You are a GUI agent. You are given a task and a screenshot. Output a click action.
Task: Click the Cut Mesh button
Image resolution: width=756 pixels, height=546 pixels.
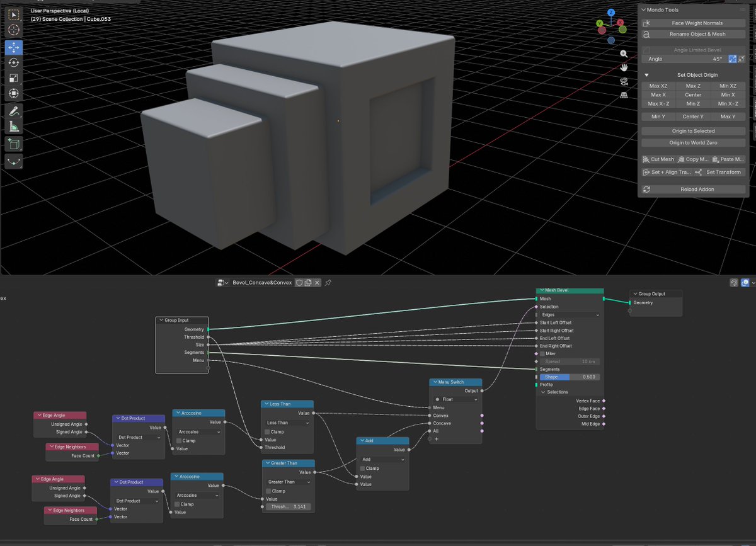(658, 159)
